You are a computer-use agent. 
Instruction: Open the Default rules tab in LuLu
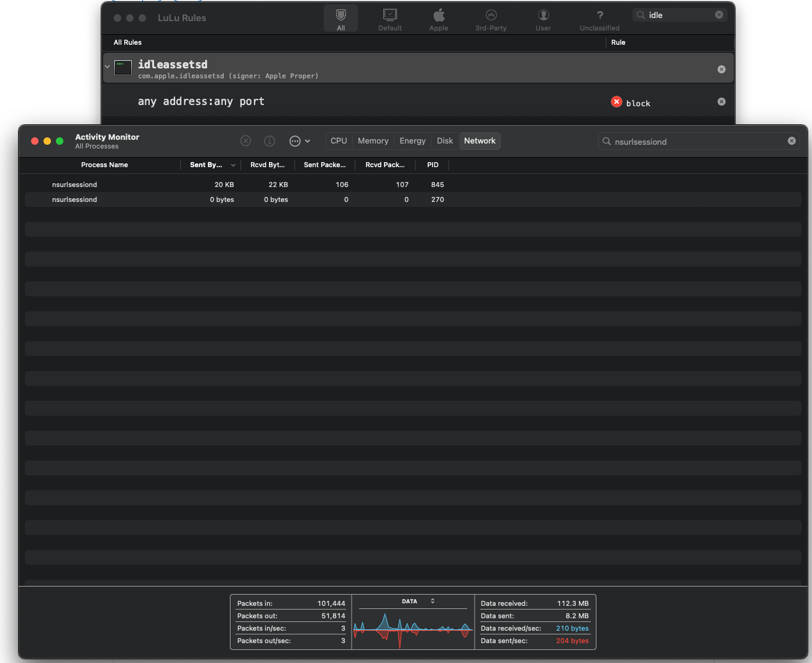click(390, 19)
